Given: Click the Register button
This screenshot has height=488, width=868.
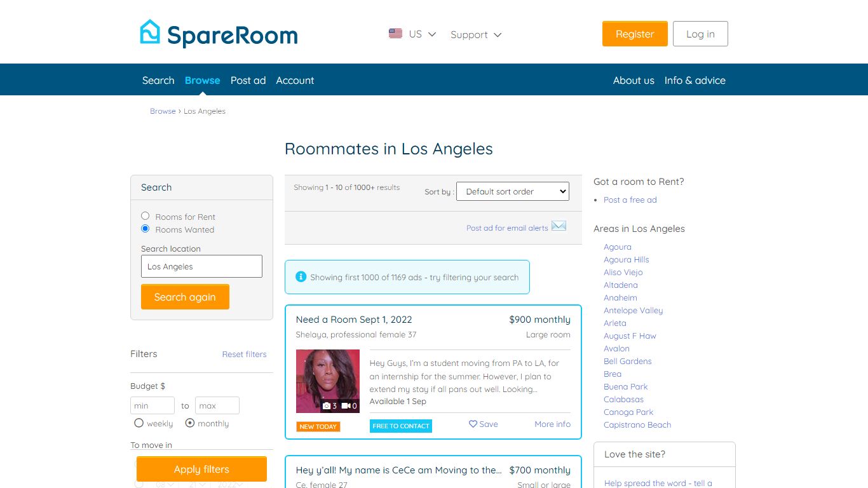Looking at the screenshot, I should click(635, 34).
